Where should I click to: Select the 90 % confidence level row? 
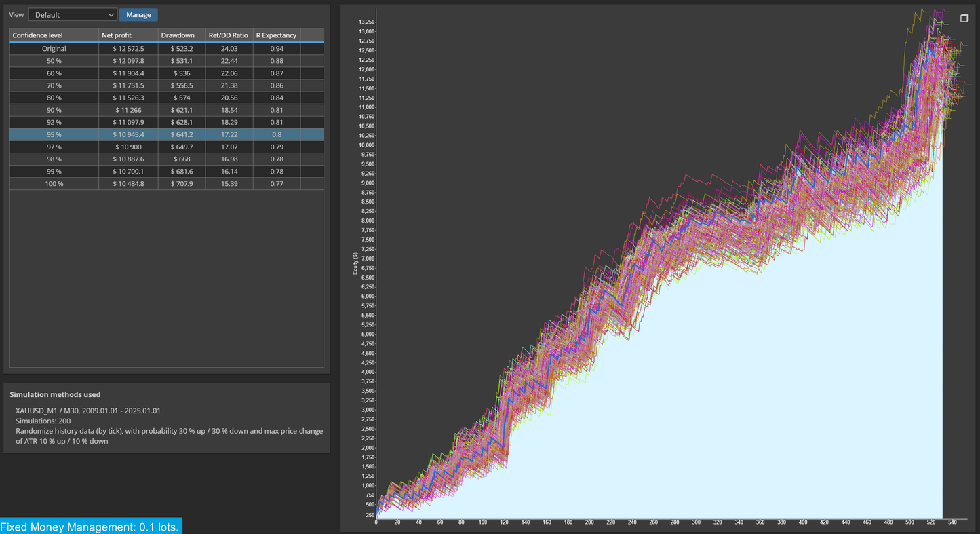[x=167, y=110]
